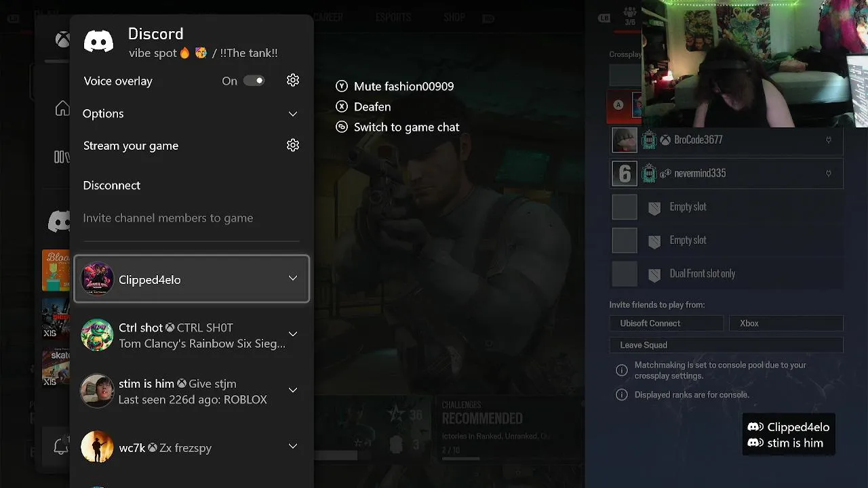The height and width of the screenshot is (488, 868).
Task: Toggle the Voice overlay switch
Action: tap(254, 81)
